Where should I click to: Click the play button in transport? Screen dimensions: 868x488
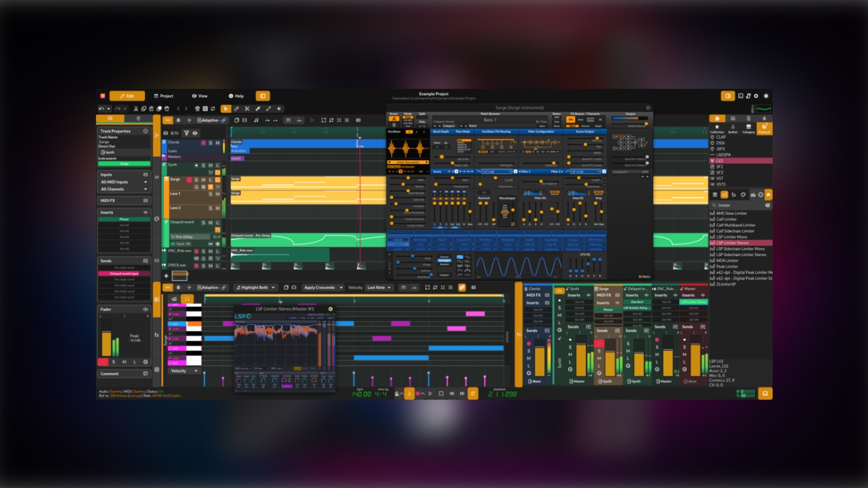(x=430, y=393)
